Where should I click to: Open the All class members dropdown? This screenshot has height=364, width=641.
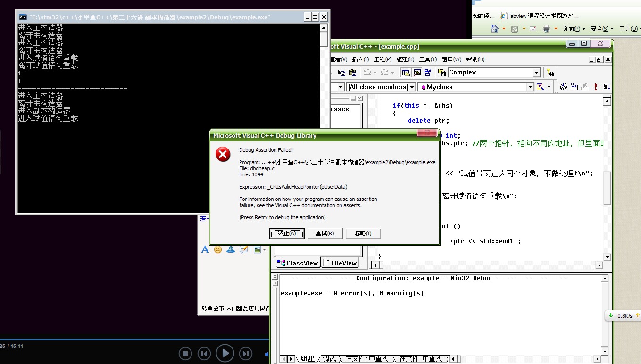[x=412, y=87]
